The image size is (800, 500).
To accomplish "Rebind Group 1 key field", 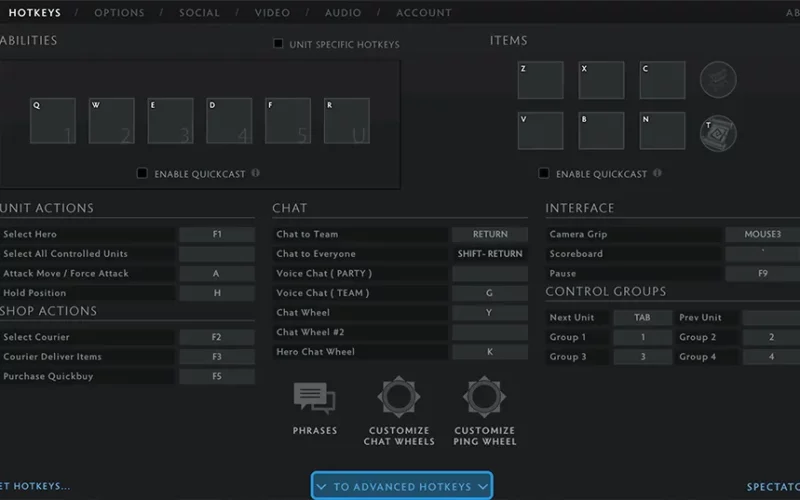I will click(x=642, y=337).
